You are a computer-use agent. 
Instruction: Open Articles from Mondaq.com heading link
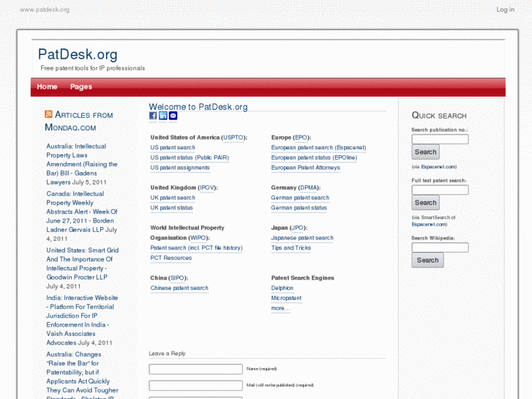pyautogui.click(x=79, y=122)
